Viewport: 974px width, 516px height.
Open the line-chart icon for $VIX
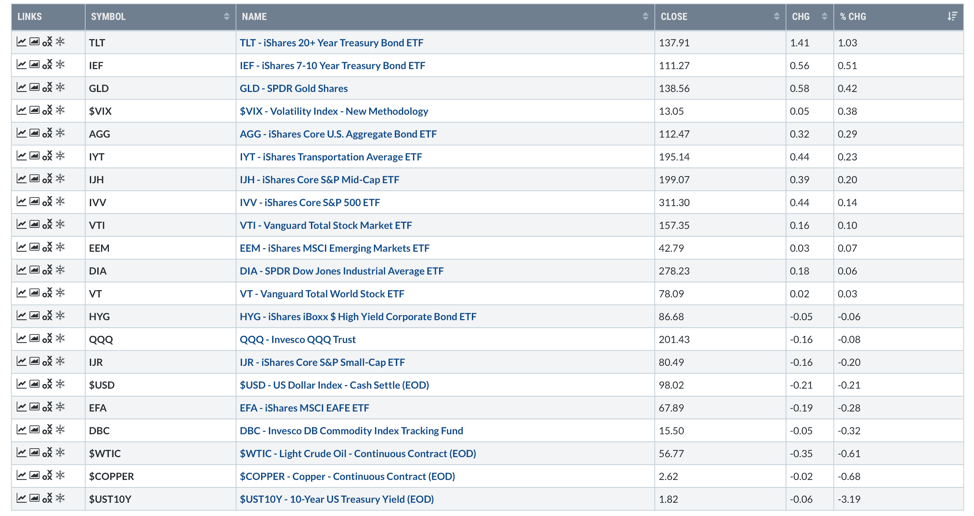[21, 111]
